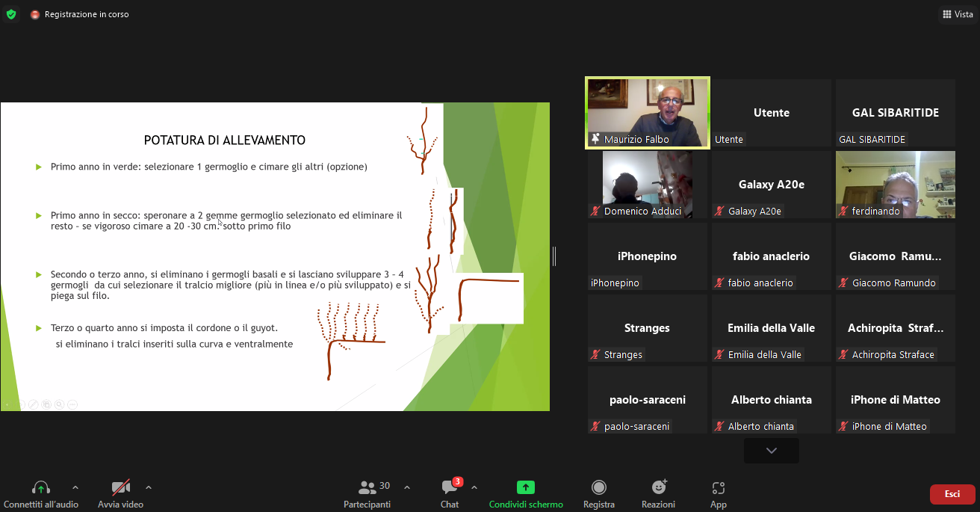
Task: Select Giacomo Ramundo participant tile
Action: 896,256
